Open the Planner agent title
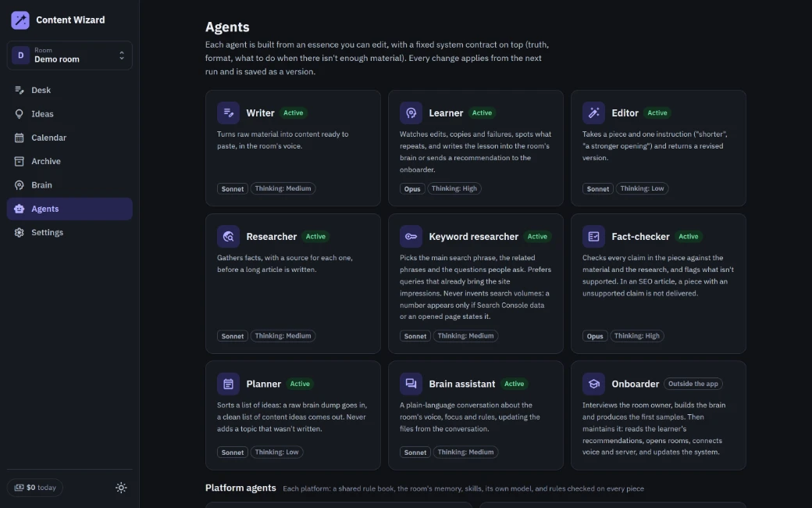The image size is (812, 508). [x=264, y=384]
